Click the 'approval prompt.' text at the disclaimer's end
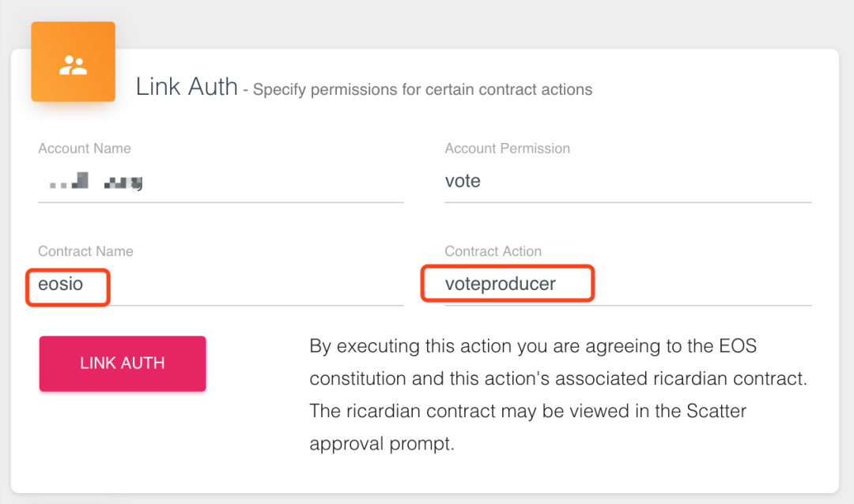 (x=382, y=443)
